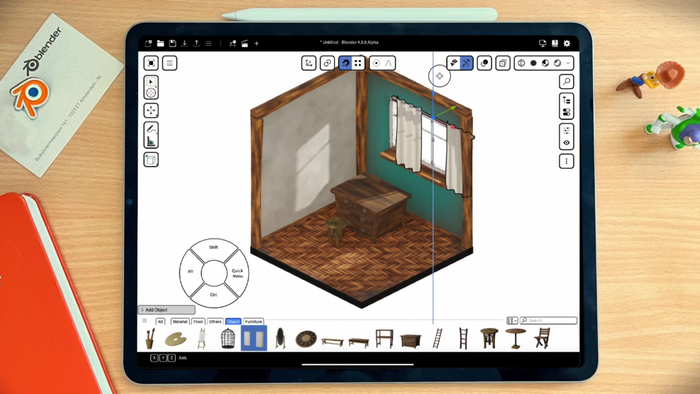
Task: Select the Measure ruler tool
Action: tap(151, 141)
